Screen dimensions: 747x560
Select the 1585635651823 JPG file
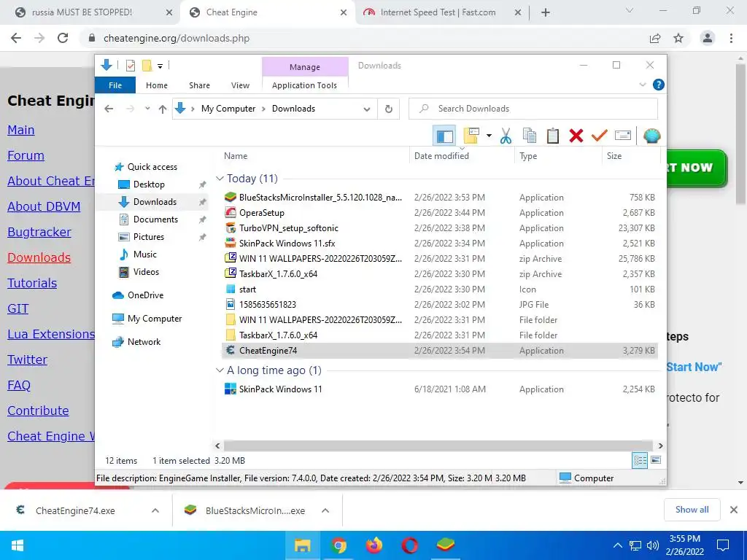tap(440, 304)
